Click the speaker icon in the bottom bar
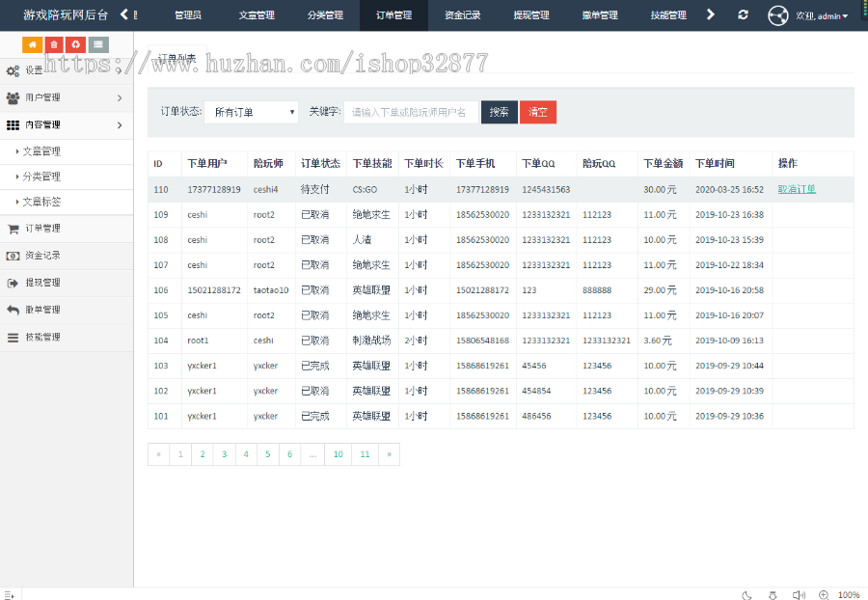This screenshot has width=868, height=600. tap(799, 595)
